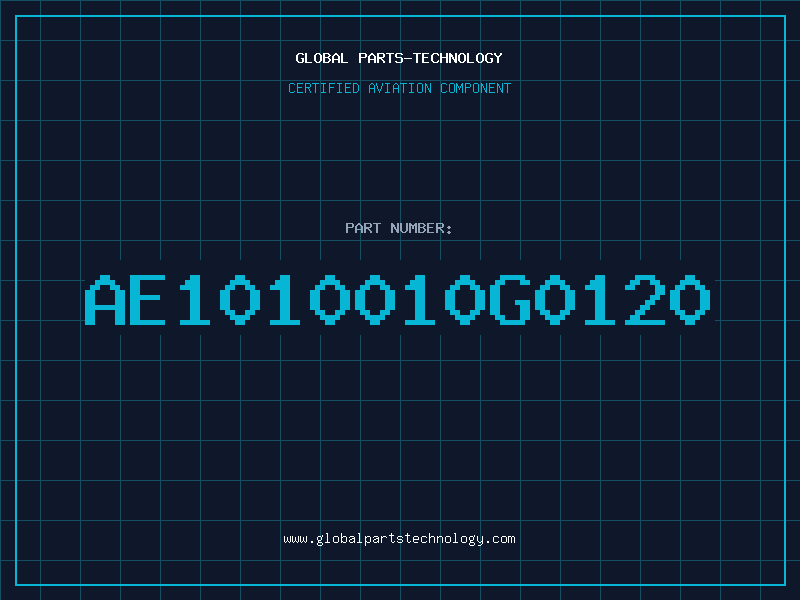
Task: Click the word CERTIFIED in the subtitle
Action: [x=323, y=88]
